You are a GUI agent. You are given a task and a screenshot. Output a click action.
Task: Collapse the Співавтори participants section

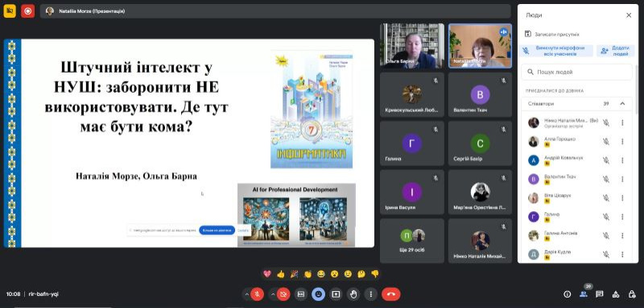tap(622, 104)
